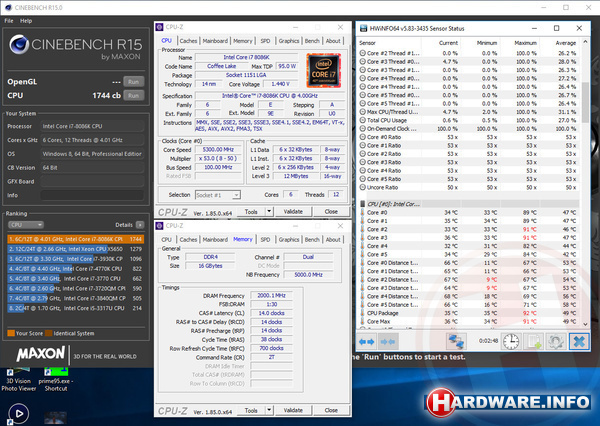Open the SPD tab in lower CPU-Z window

coord(265,239)
